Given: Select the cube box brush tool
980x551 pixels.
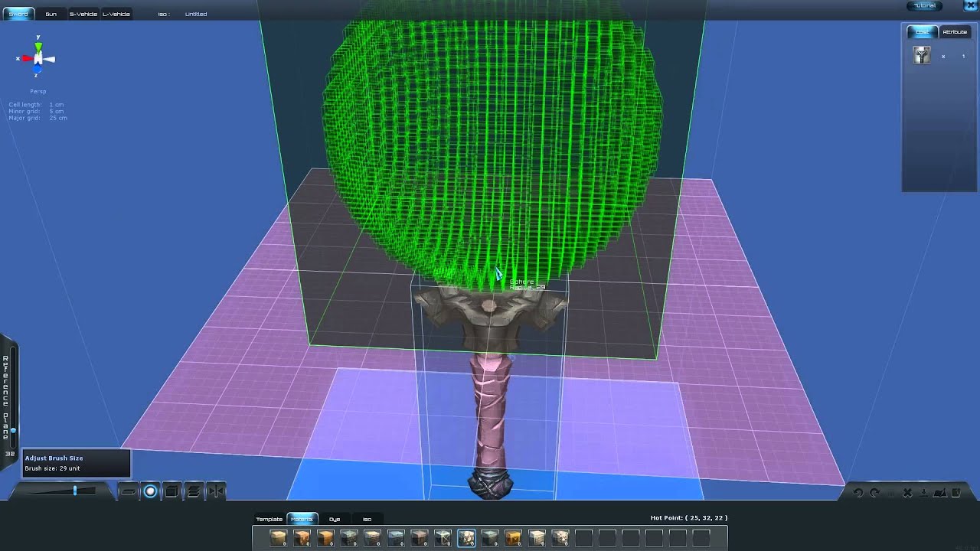Looking at the screenshot, I should click(172, 491).
